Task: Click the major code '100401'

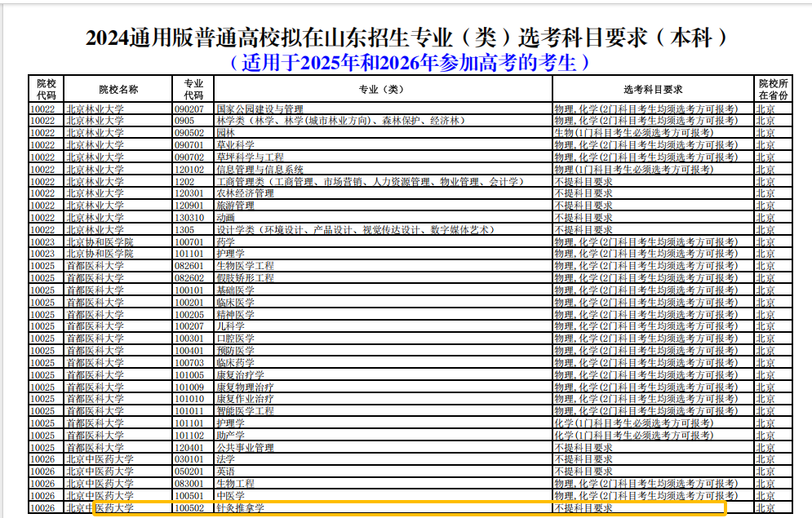Action: 189,351
